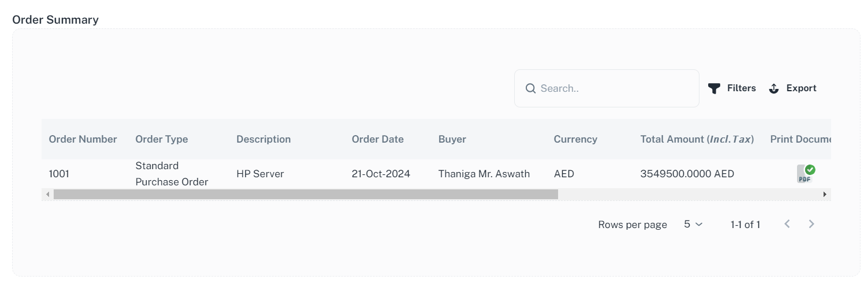The image size is (868, 291).
Task: Click the Export button
Action: [793, 88]
